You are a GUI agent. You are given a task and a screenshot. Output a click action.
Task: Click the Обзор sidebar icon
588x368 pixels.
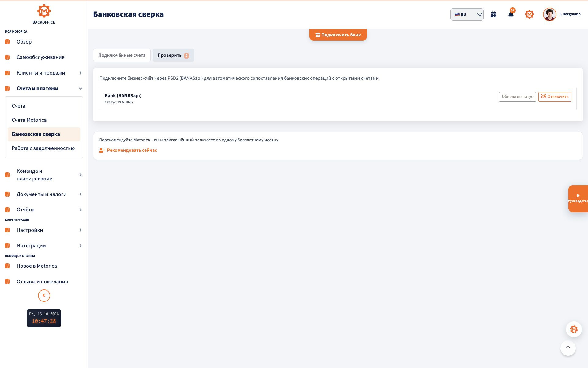point(7,42)
